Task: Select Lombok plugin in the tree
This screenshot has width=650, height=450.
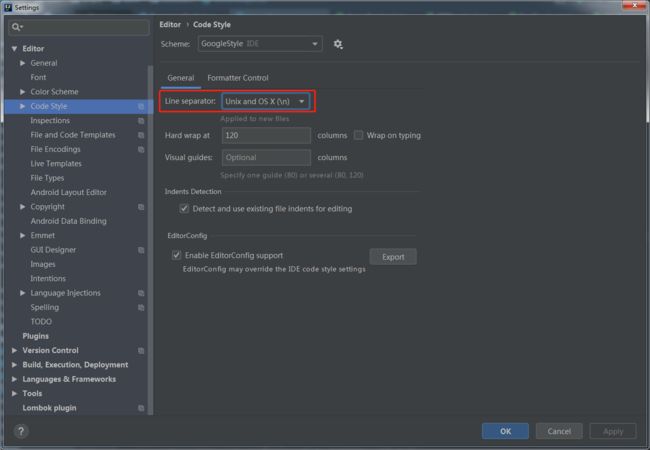Action: coord(49,408)
